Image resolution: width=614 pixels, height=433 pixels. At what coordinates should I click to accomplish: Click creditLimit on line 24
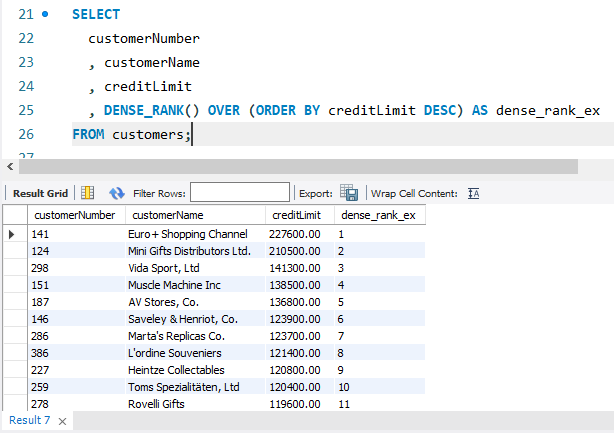pyautogui.click(x=148, y=87)
